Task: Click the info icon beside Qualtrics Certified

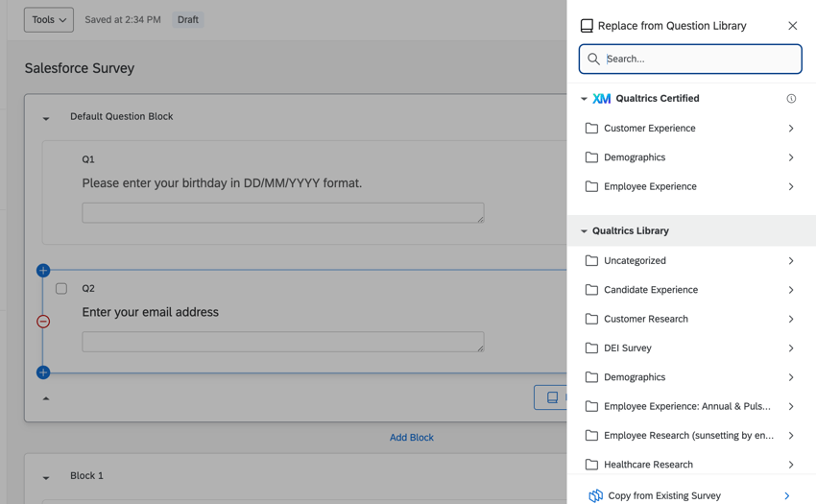Action: [791, 99]
